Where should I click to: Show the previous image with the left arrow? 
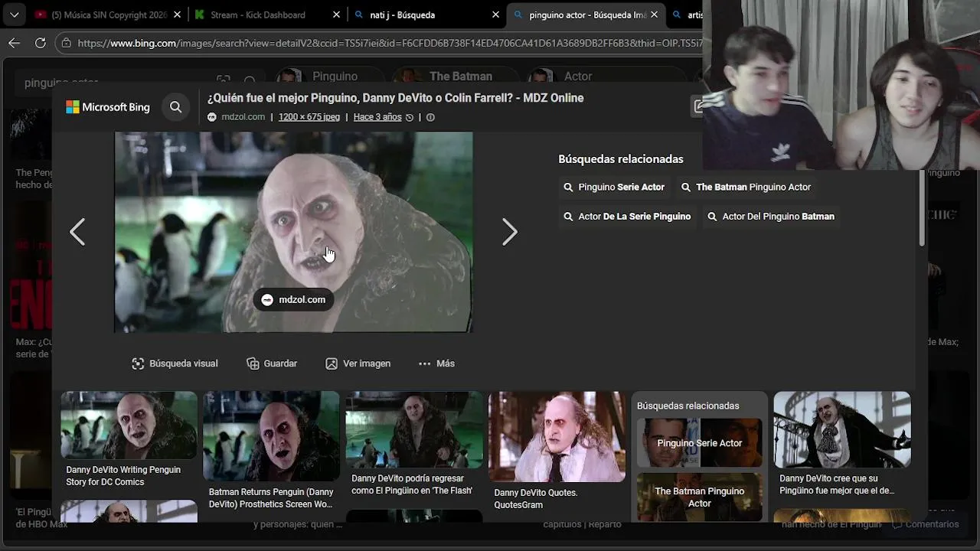point(77,232)
